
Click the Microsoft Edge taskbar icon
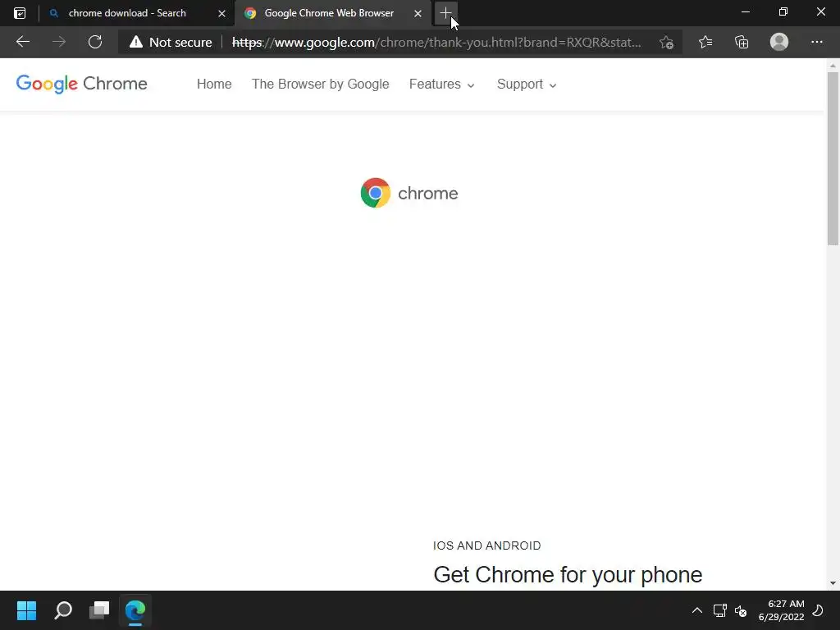(135, 610)
